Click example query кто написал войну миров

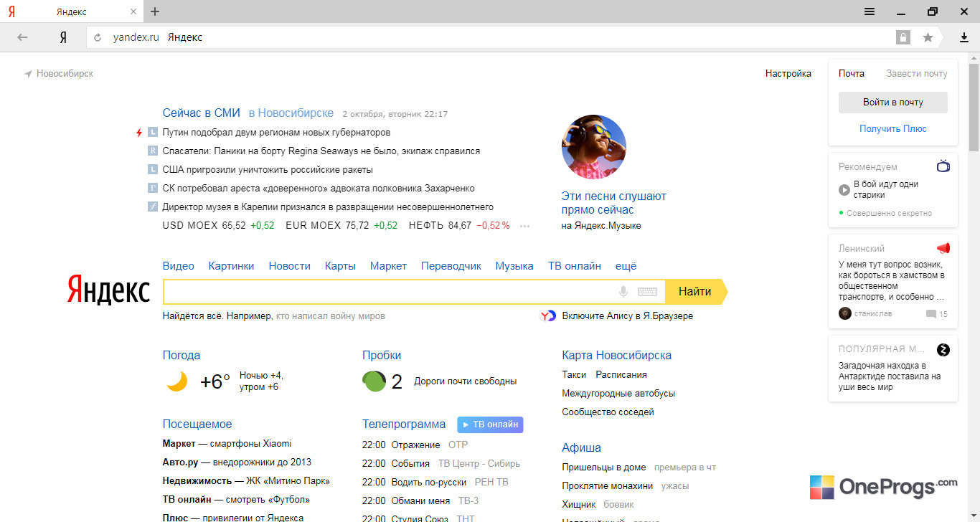(x=331, y=315)
